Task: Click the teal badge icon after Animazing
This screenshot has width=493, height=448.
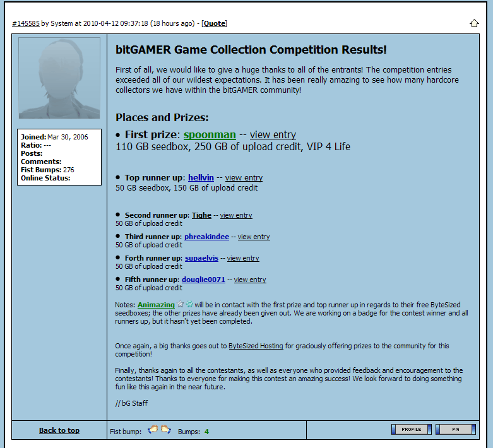Action: [189, 304]
